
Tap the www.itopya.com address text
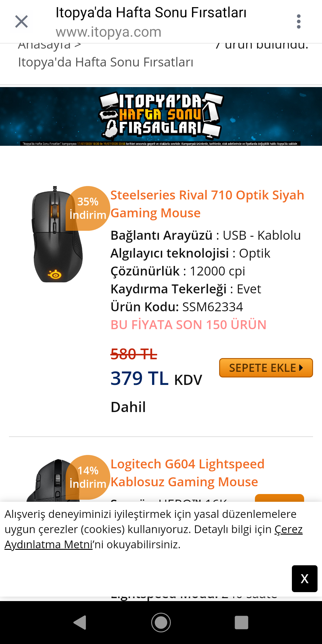[108, 32]
